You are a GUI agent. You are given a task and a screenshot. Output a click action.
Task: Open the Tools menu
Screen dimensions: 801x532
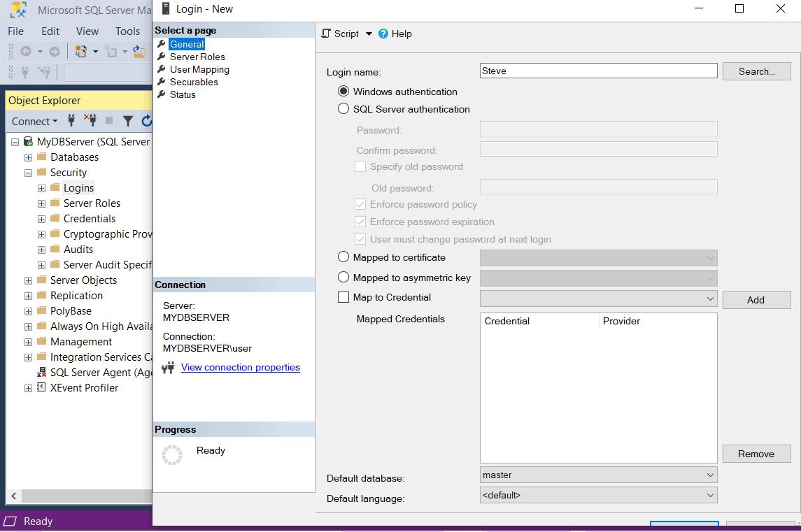(127, 31)
